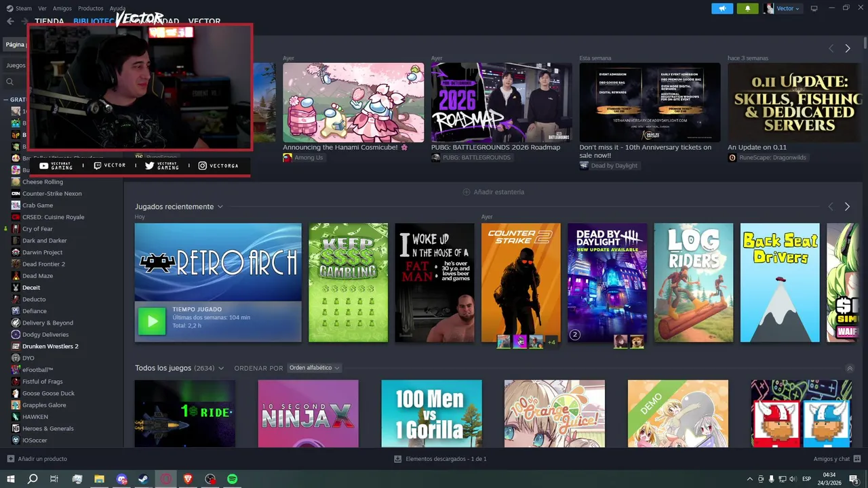The width and height of the screenshot is (868, 488).
Task: Open the PUBG: BATTLEGROUNDS source link
Action: click(x=471, y=157)
